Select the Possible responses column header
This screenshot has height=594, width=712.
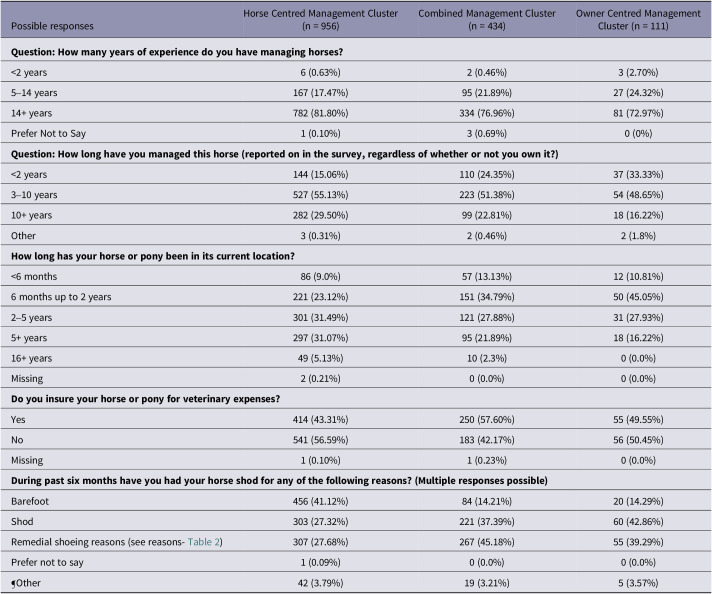tap(52, 26)
